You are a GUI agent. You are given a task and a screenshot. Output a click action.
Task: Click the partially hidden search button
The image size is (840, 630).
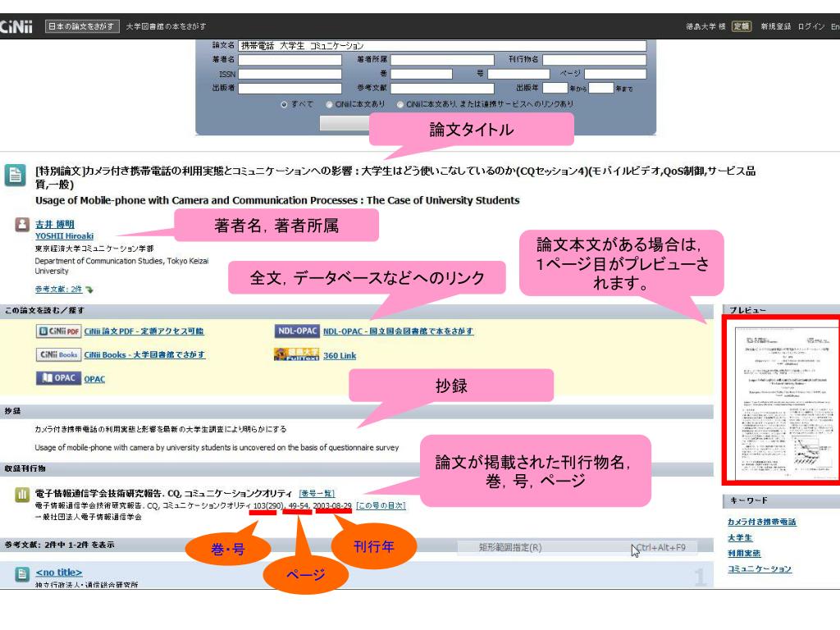[x=345, y=123]
